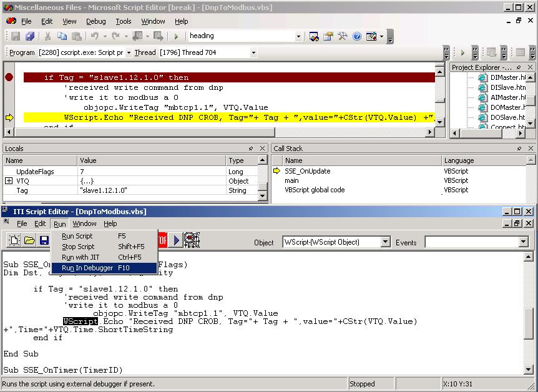Open the Thread selector dropdown
This screenshot has height=392, width=538.
[x=253, y=52]
